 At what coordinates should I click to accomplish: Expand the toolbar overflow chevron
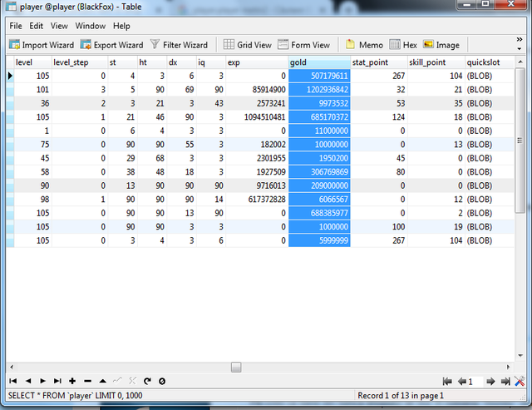(519, 40)
